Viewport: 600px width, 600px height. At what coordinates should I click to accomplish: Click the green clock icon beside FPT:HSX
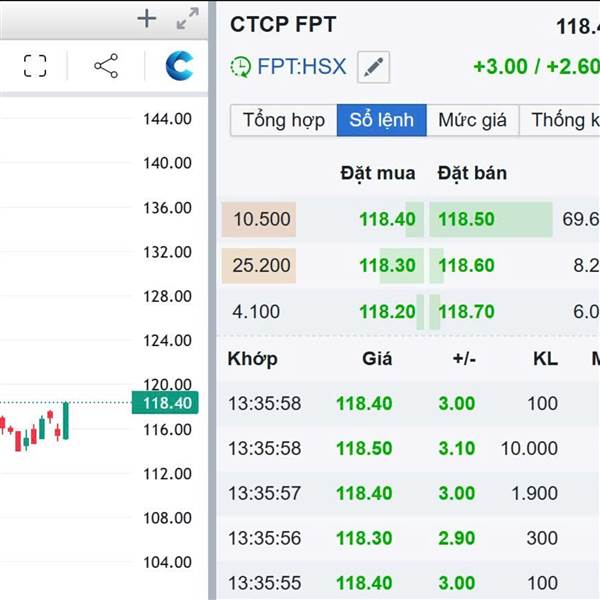tap(241, 67)
